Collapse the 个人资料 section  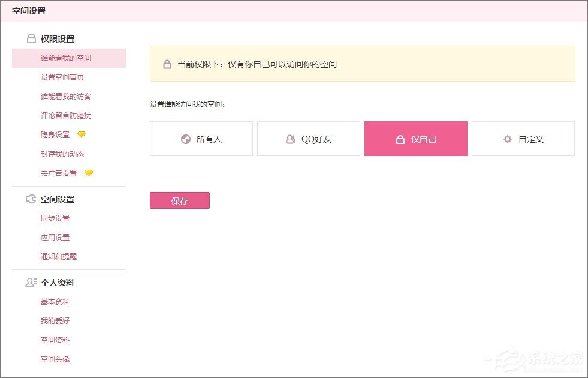click(x=58, y=282)
